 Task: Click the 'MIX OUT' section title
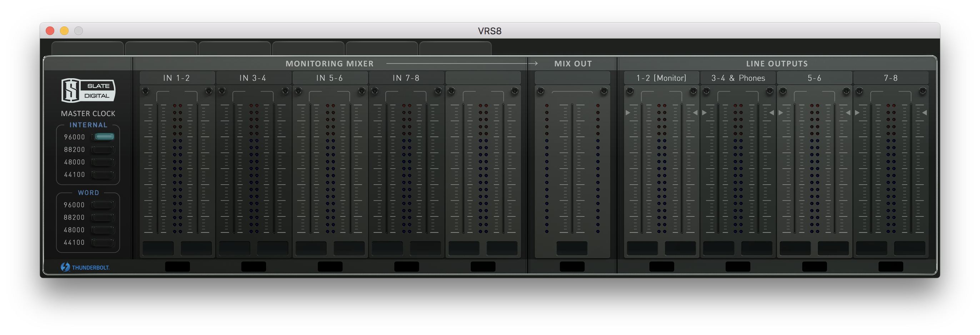pyautogui.click(x=573, y=64)
